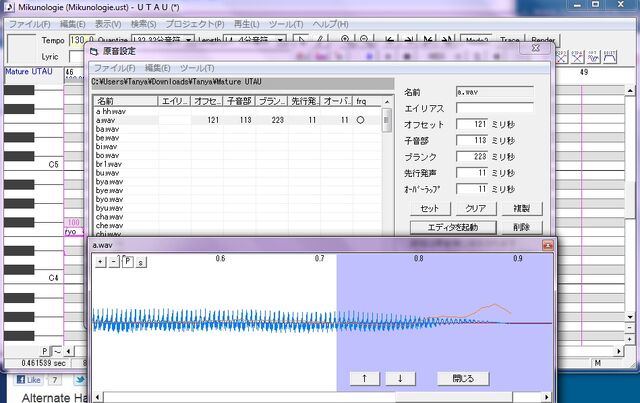Open ファイル(F) menu in UTAU main window
The height and width of the screenshot is (403, 640).
(x=30, y=24)
